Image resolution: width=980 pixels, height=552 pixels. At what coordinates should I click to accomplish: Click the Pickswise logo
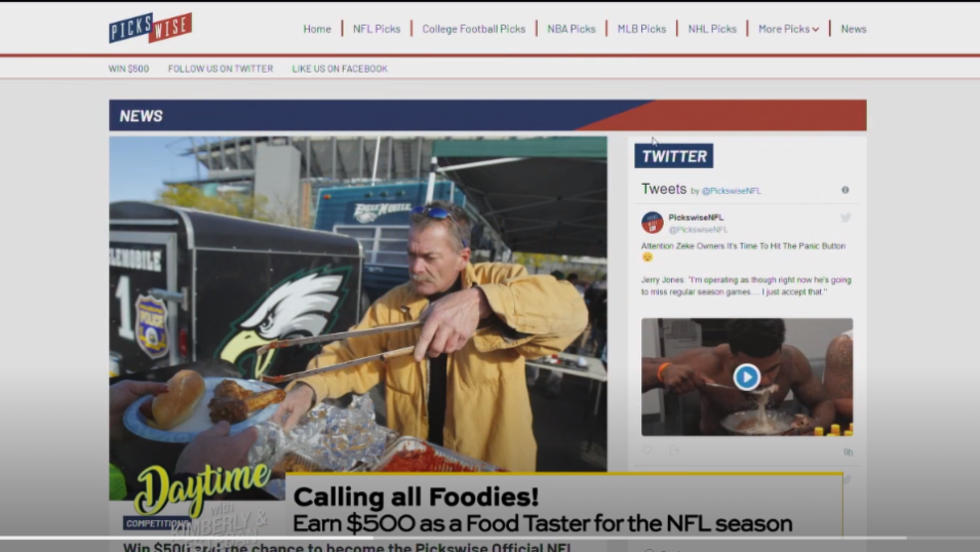coord(151,28)
